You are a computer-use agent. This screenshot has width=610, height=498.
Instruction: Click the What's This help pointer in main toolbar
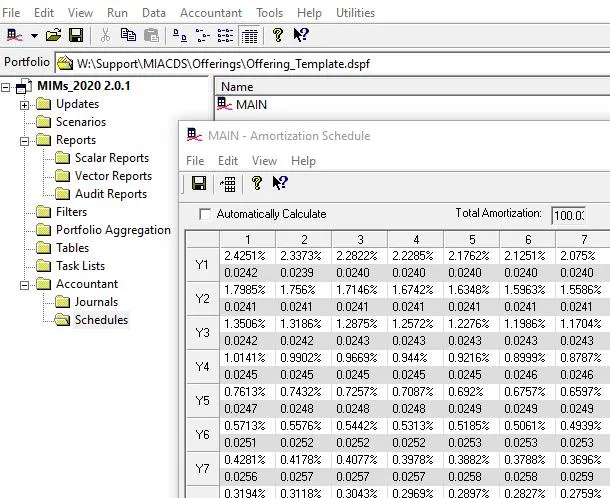click(x=300, y=35)
